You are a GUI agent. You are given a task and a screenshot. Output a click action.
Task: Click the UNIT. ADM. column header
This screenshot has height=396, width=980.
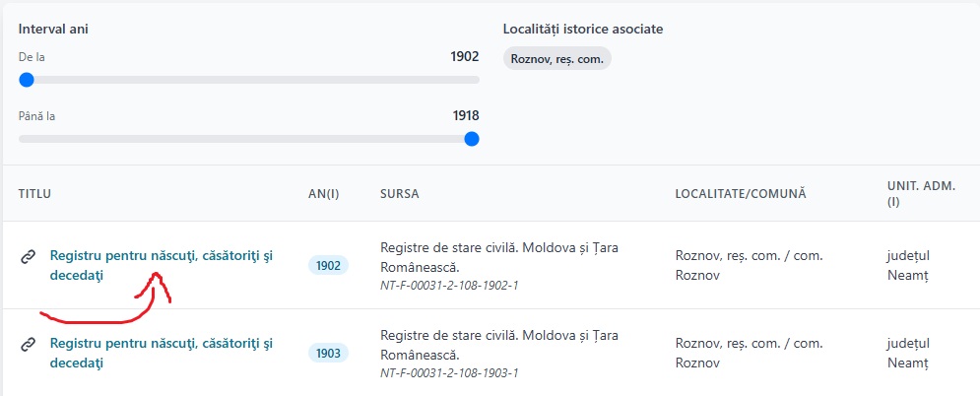[921, 194]
